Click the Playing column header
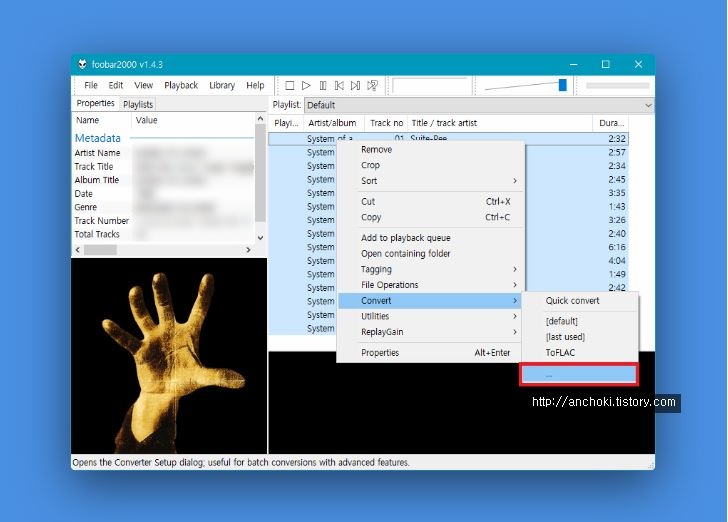 pyautogui.click(x=286, y=123)
